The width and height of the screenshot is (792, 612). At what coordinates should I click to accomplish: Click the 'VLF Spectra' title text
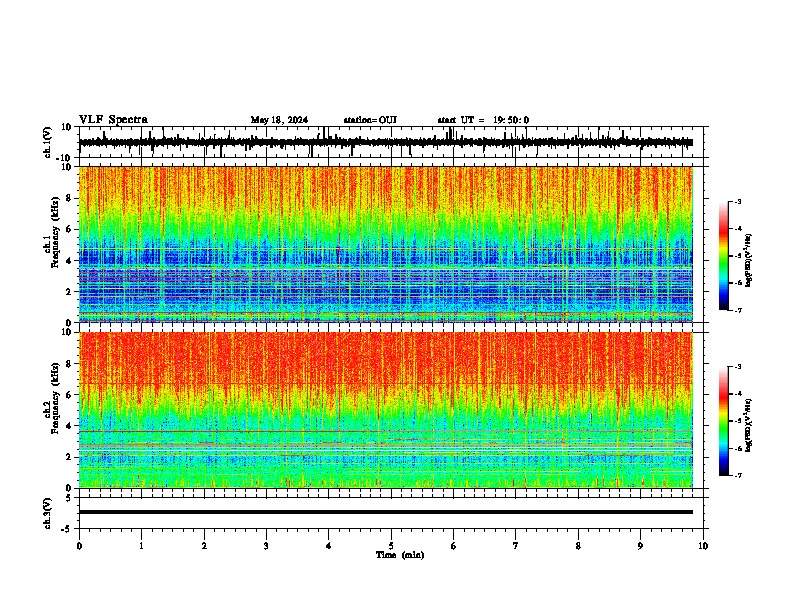click(113, 120)
